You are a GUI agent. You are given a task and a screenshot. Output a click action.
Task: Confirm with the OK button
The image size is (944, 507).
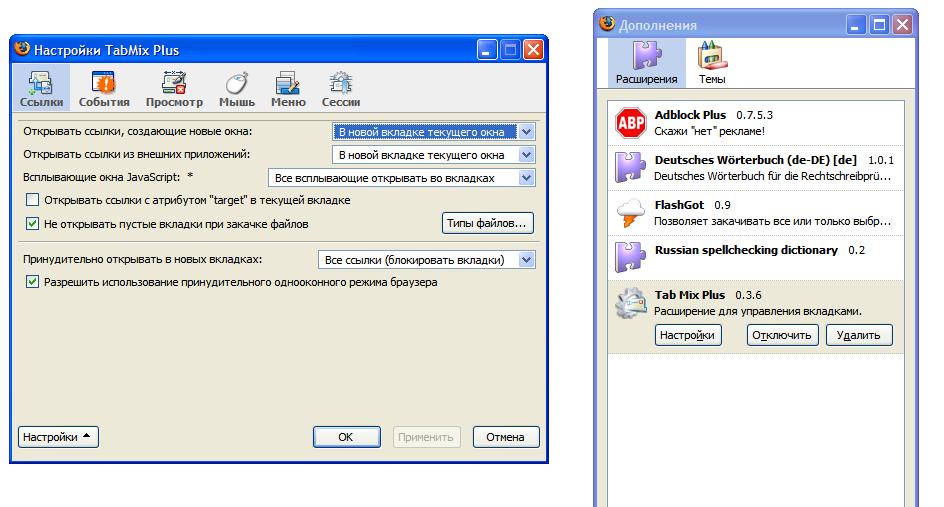(347, 437)
